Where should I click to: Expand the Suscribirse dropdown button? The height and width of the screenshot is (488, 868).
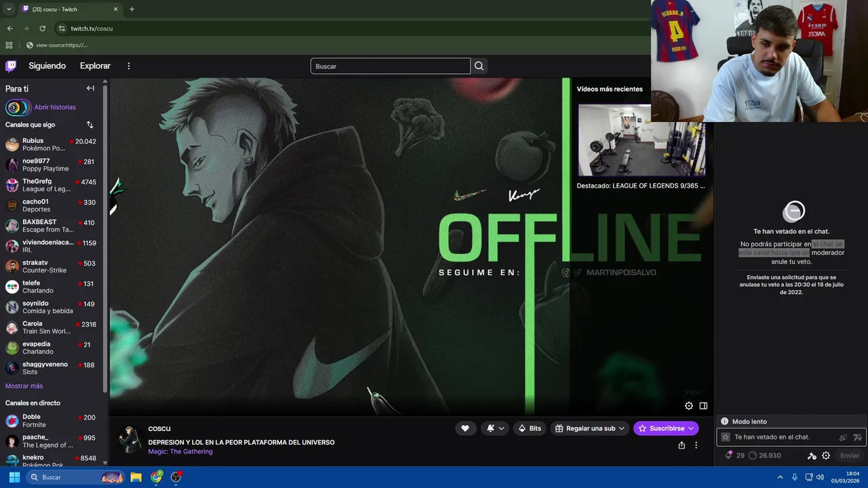click(691, 428)
